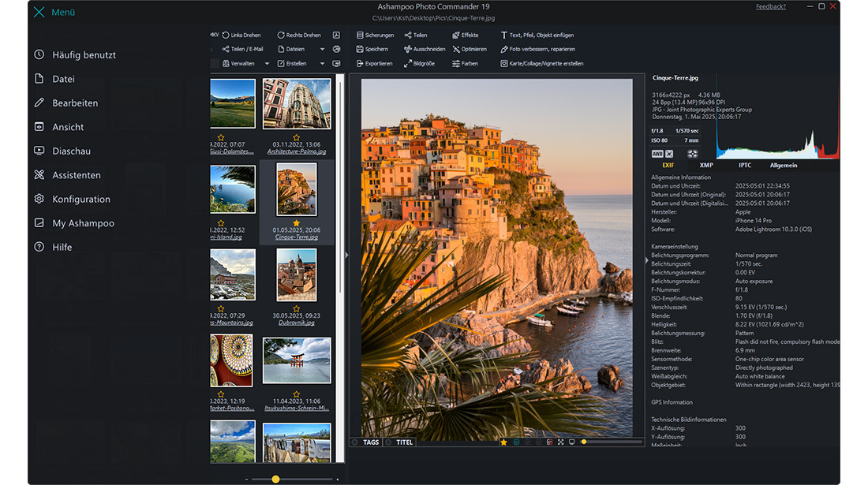Click the fullscreen arrows icon below preview

click(561, 442)
